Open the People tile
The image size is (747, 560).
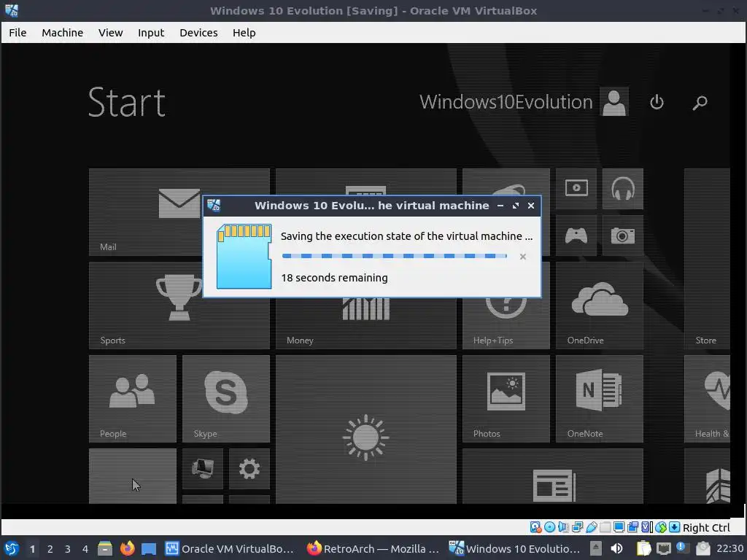pyautogui.click(x=133, y=399)
